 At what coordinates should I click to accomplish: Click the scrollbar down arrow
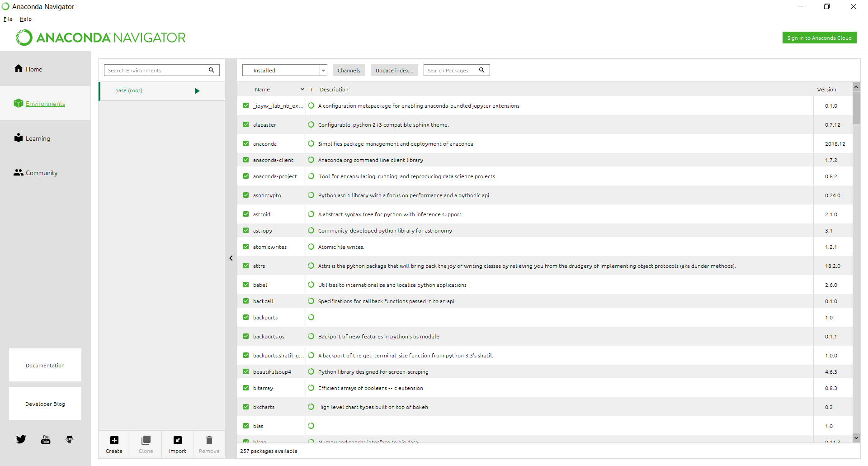(x=856, y=438)
